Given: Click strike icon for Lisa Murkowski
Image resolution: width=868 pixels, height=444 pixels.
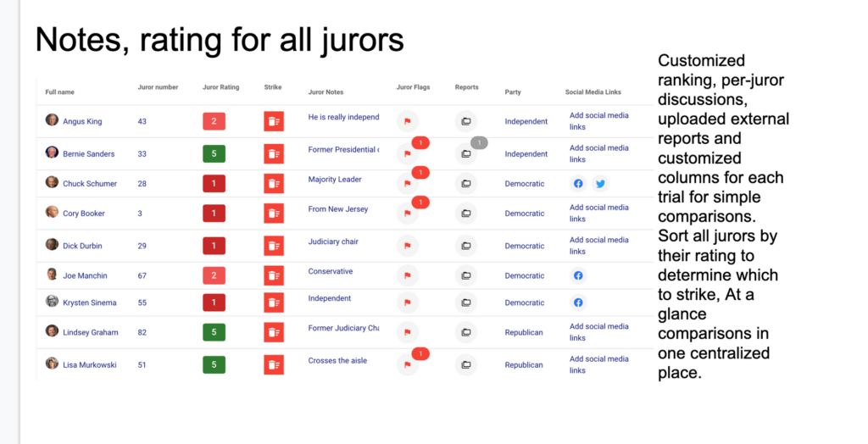Looking at the screenshot, I should tap(274, 365).
